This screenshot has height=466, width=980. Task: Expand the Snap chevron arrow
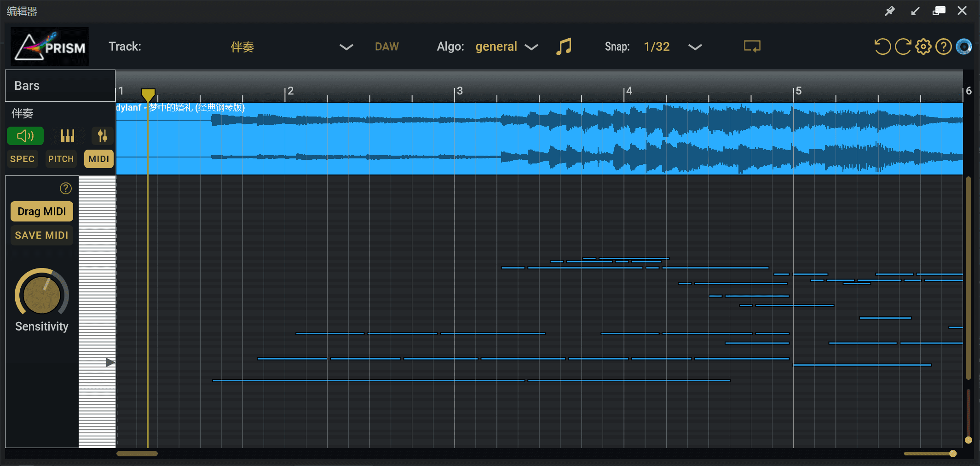[695, 47]
